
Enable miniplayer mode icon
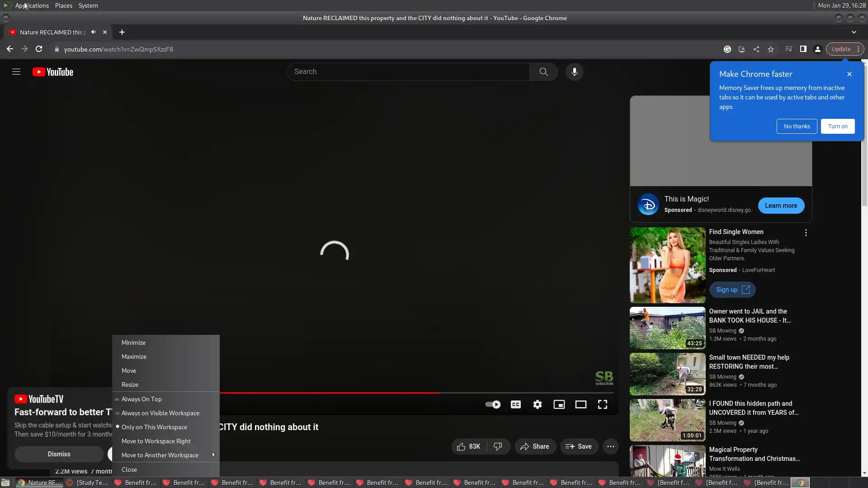(x=559, y=404)
